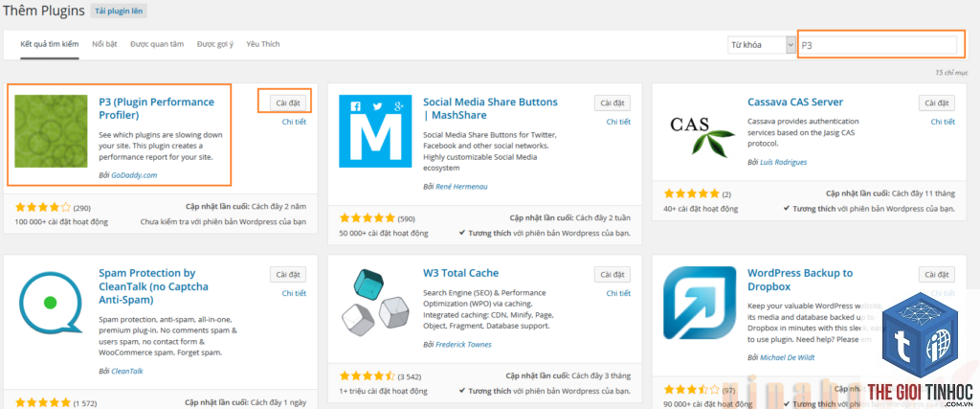Screen dimensions: 980x409
Task: Click the CleanTalk speech bubble icon
Action: [x=50, y=304]
